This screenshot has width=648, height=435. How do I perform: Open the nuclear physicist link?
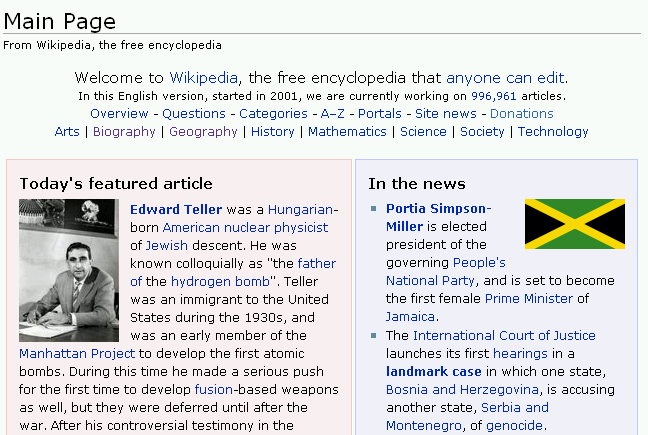tap(276, 228)
